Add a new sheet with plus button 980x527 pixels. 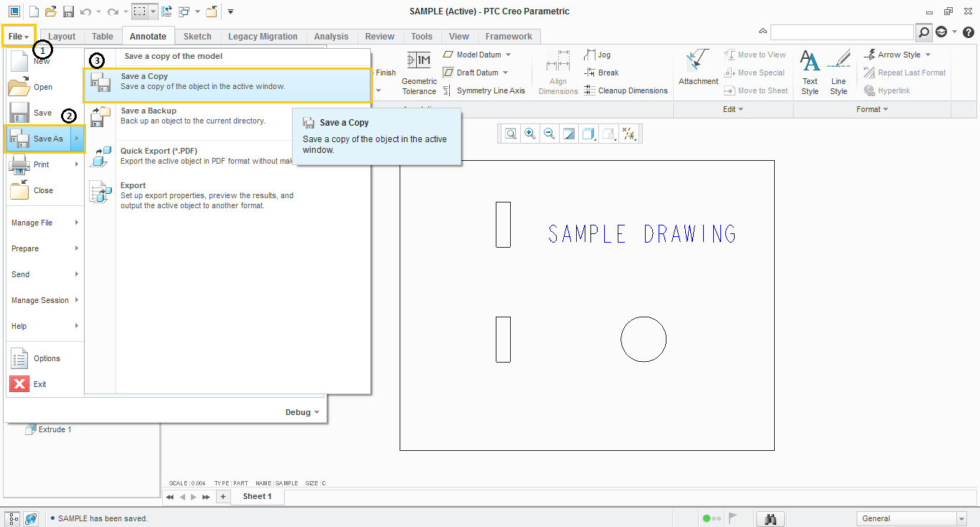pos(223,497)
